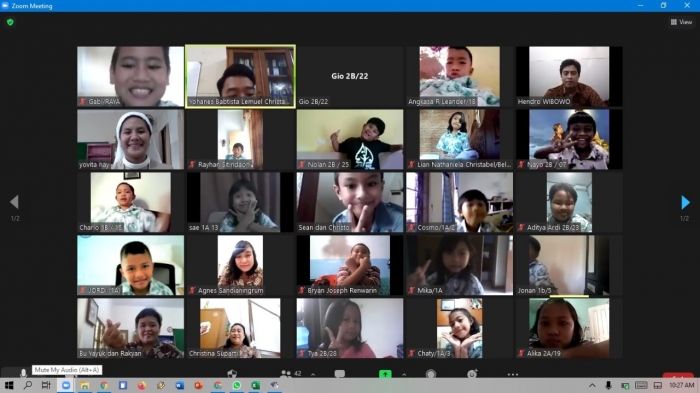Viewport: 700px width, 393px height.
Task: Open File Explorer from the taskbar
Action: 85,385
